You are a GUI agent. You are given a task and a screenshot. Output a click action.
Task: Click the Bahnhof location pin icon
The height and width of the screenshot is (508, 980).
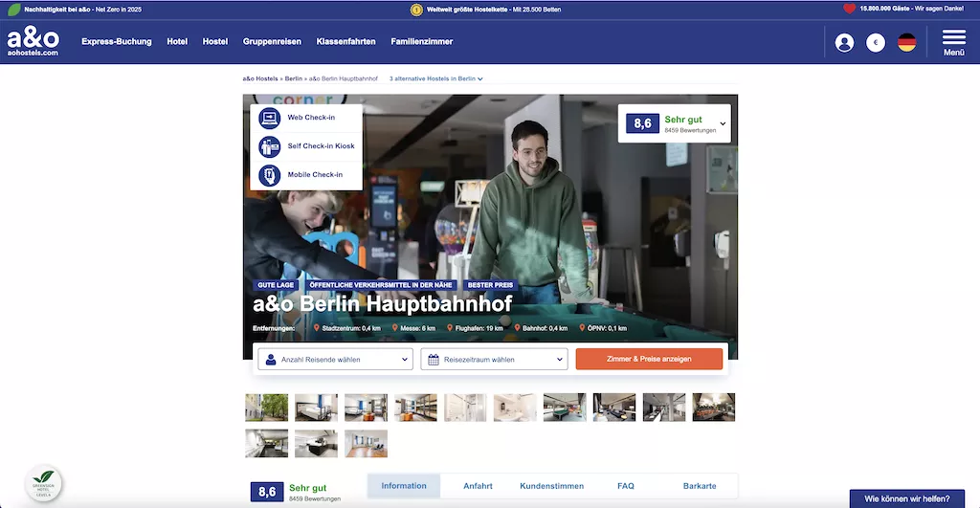pyautogui.click(x=517, y=328)
